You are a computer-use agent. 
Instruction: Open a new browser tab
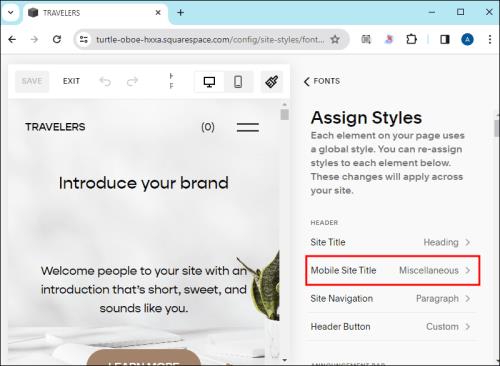coord(180,13)
